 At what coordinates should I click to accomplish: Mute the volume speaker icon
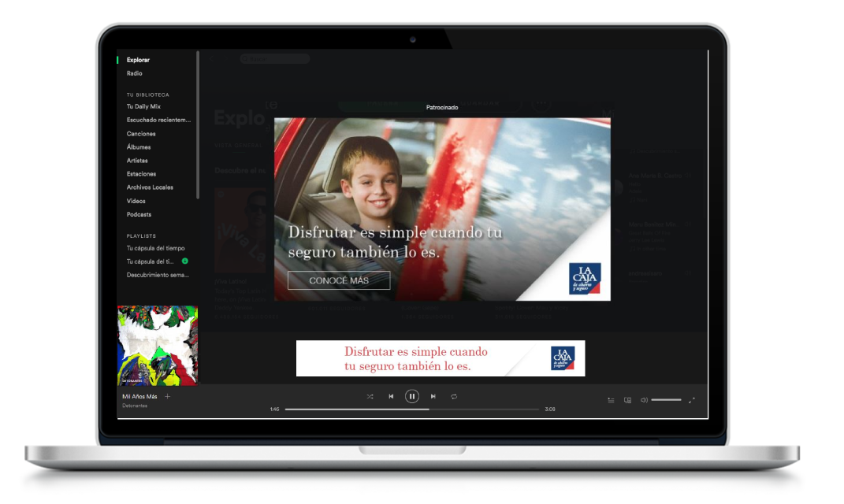(644, 400)
